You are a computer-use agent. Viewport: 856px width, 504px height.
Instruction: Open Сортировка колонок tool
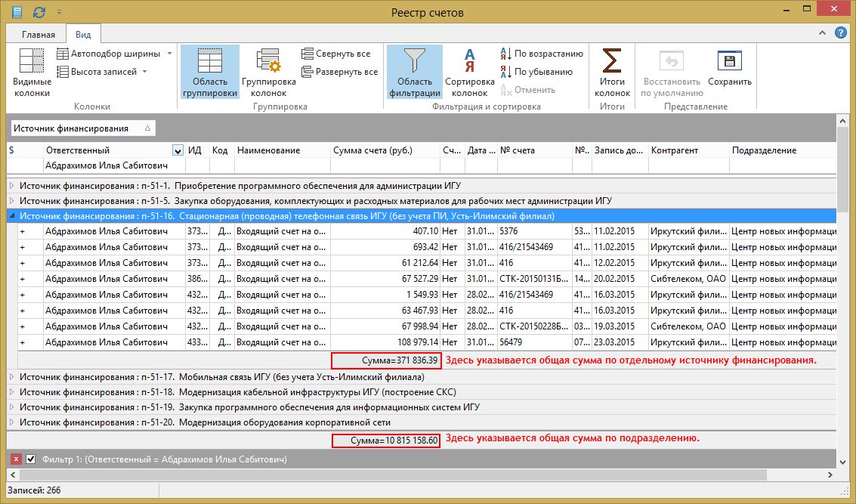point(468,73)
